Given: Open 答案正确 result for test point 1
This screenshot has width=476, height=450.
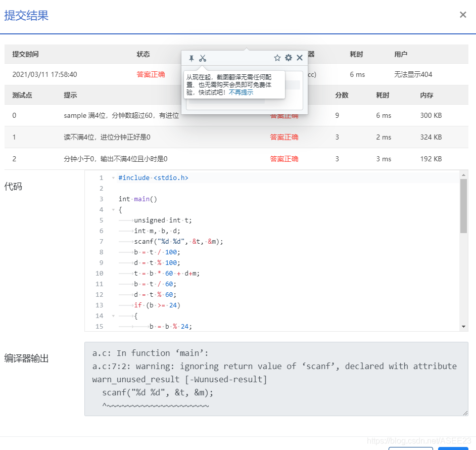Looking at the screenshot, I should click(x=284, y=137).
